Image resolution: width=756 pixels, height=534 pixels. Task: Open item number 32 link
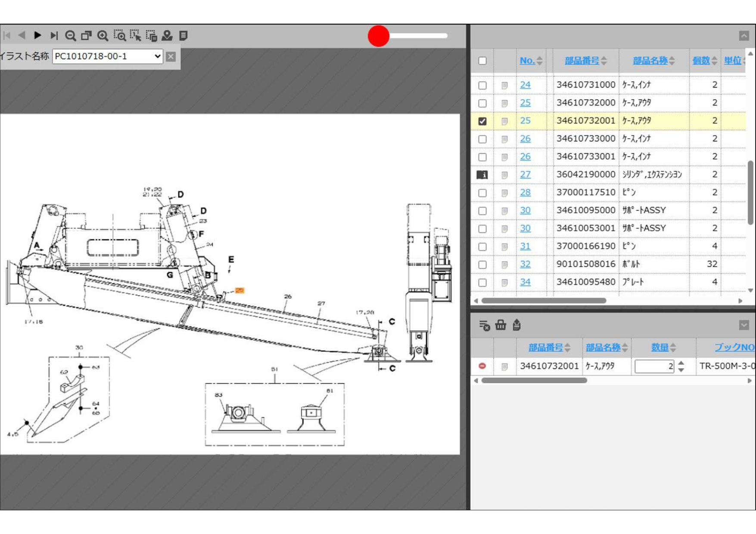tap(525, 264)
